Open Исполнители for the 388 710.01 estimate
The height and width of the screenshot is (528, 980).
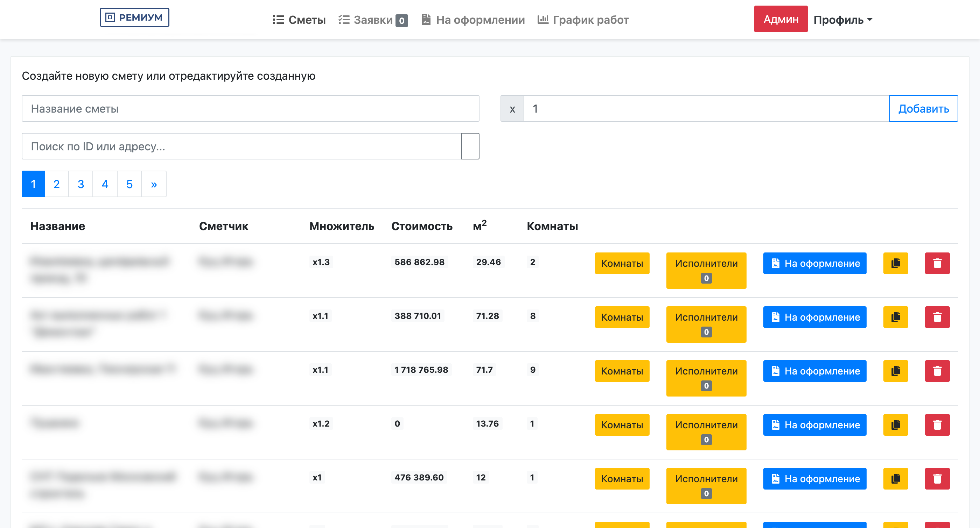coord(706,324)
